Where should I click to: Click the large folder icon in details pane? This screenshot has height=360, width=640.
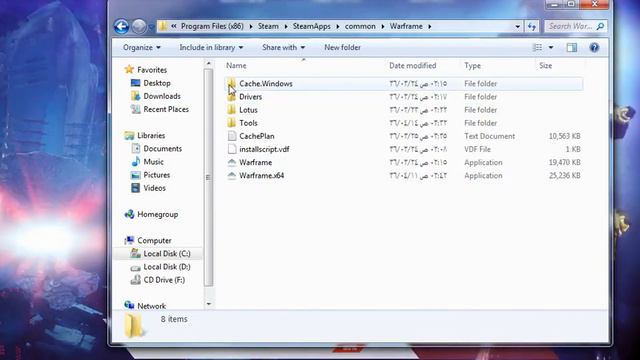click(133, 326)
